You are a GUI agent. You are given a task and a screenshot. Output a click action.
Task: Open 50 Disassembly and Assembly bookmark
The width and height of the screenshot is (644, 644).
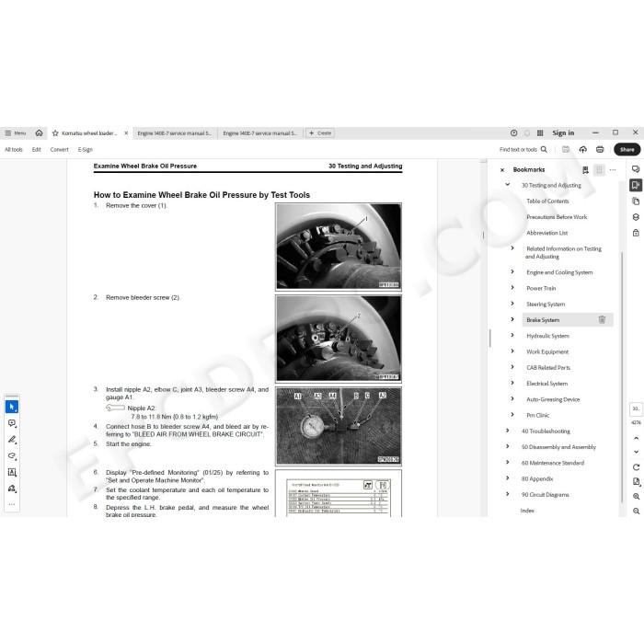tap(558, 447)
